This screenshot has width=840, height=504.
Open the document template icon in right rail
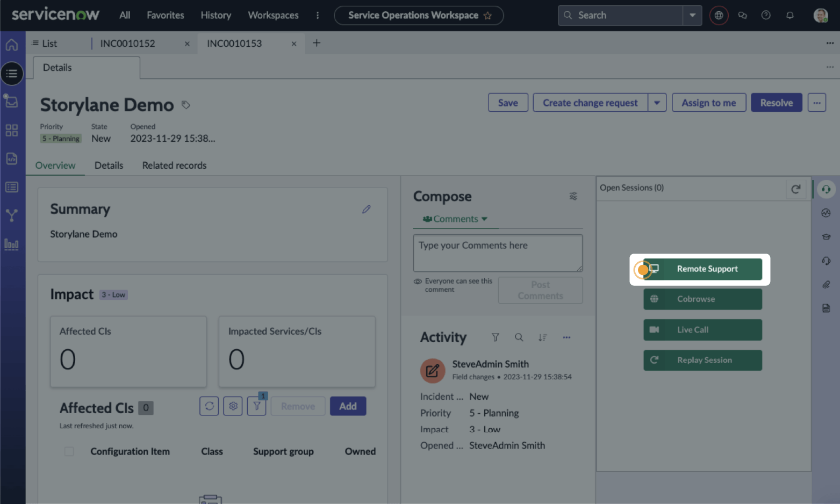[826, 308]
